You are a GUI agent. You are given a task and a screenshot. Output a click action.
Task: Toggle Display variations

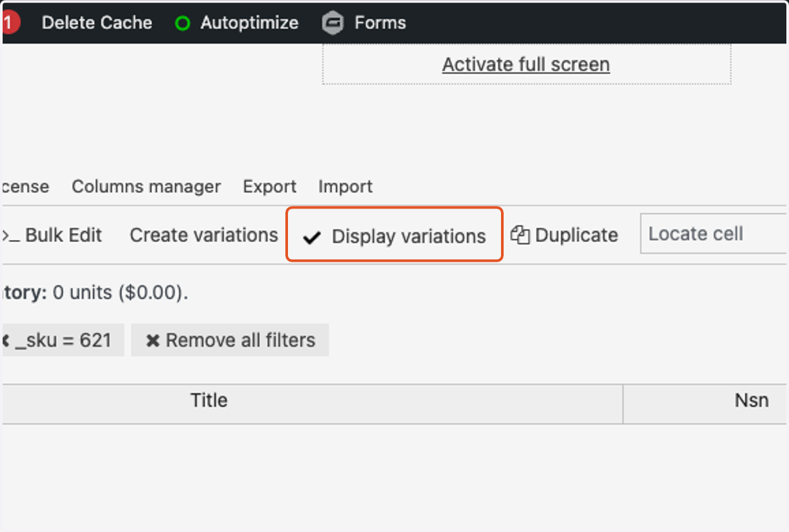pos(394,236)
